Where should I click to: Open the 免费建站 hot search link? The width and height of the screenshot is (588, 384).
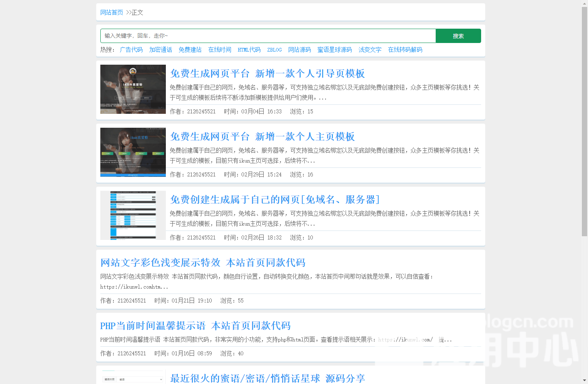(x=190, y=50)
